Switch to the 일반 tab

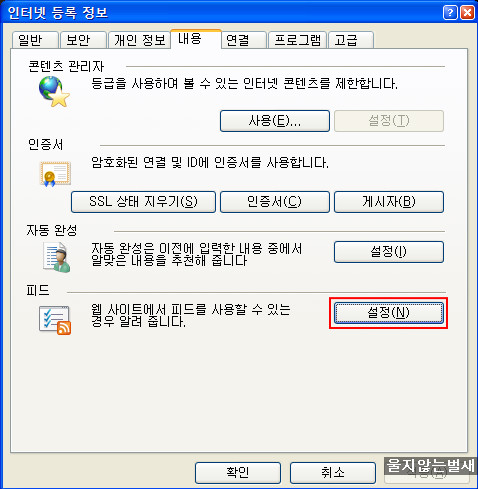tap(35, 40)
